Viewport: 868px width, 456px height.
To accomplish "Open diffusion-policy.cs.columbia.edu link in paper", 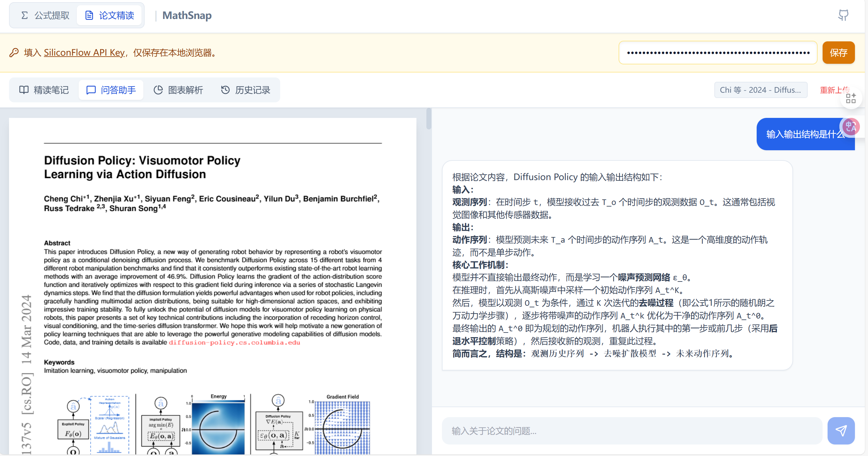I will [x=234, y=342].
